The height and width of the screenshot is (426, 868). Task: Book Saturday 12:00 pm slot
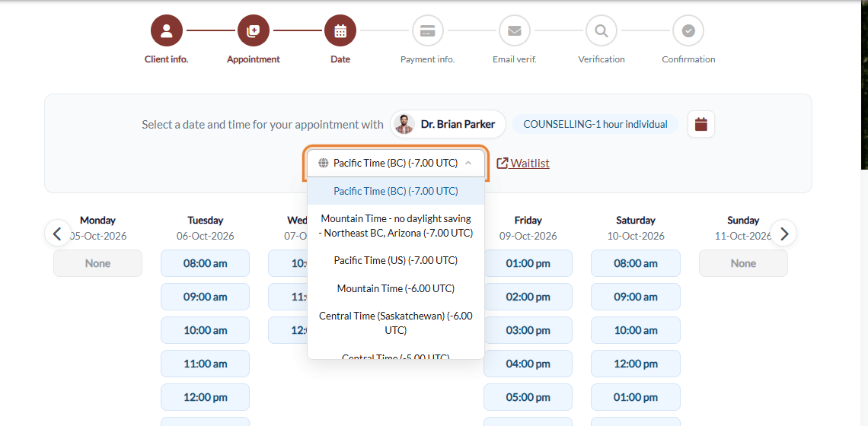pos(636,364)
